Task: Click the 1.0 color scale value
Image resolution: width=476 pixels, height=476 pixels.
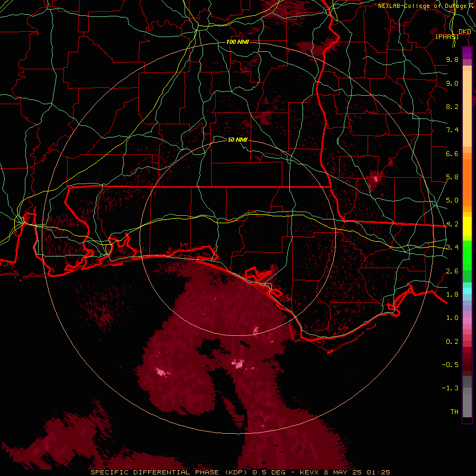Action: [x=452, y=318]
